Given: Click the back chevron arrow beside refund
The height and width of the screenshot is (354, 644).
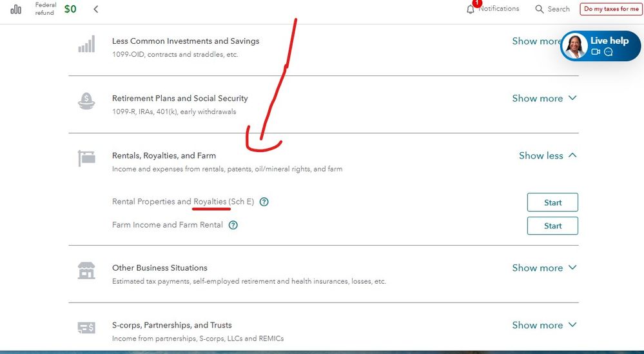Looking at the screenshot, I should click(x=96, y=9).
